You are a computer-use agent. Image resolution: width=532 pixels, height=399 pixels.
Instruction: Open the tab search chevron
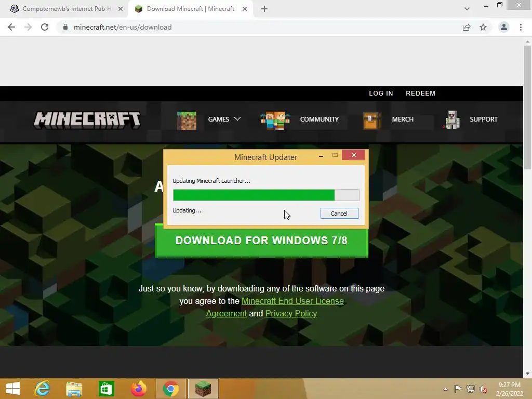467,9
